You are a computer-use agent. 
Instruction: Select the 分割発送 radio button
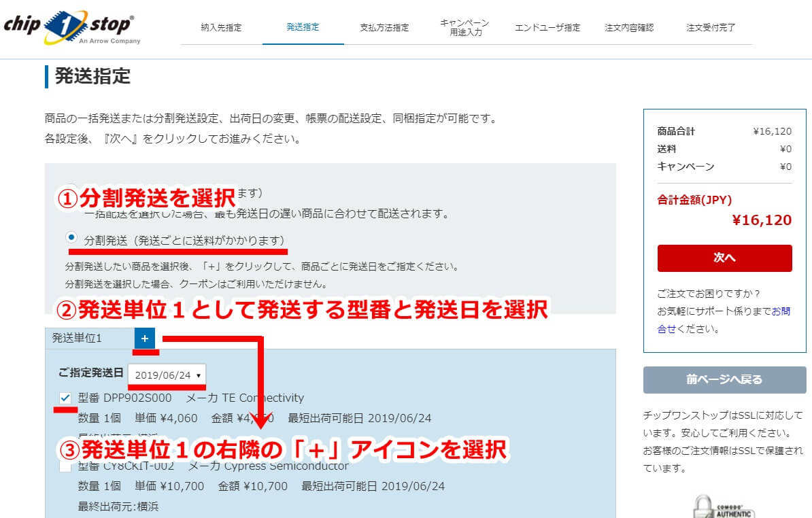coord(71,237)
